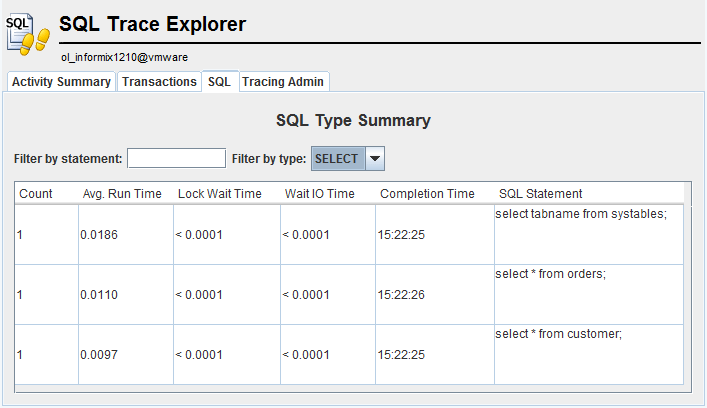Select the SQL tab
The width and height of the screenshot is (707, 408).
[x=219, y=82]
